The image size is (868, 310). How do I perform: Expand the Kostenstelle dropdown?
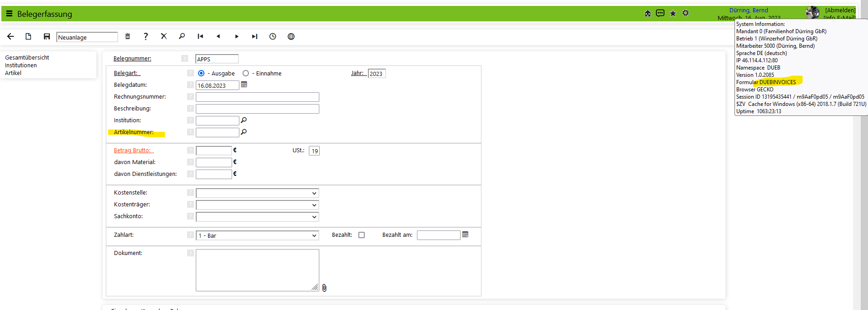(258, 193)
